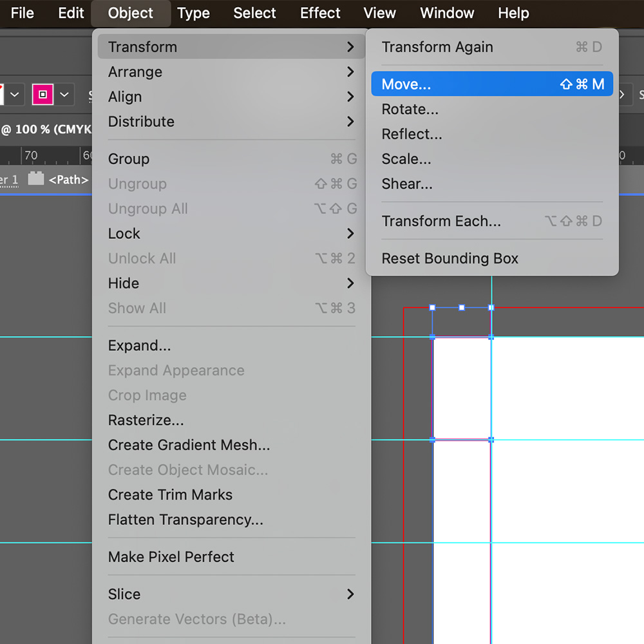Click the top-left selection handle
The height and width of the screenshot is (644, 644).
pos(432,307)
